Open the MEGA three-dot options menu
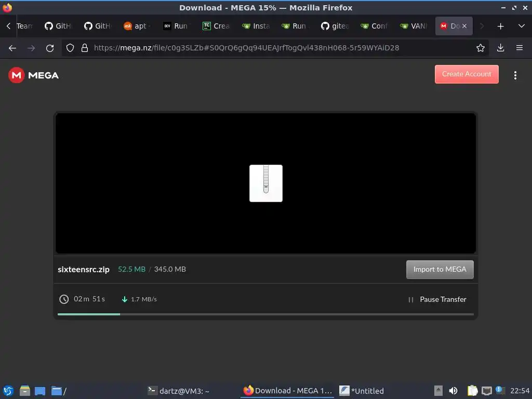Image resolution: width=532 pixels, height=399 pixels. (x=515, y=75)
